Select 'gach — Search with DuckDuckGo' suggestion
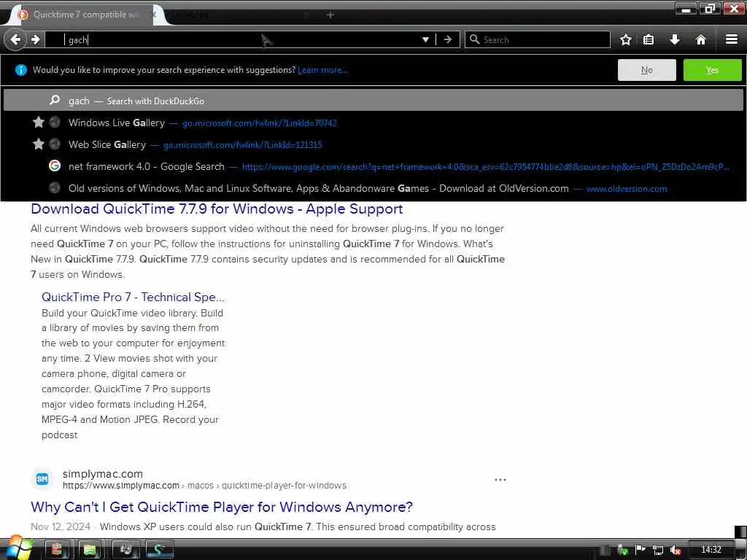 coord(373,101)
